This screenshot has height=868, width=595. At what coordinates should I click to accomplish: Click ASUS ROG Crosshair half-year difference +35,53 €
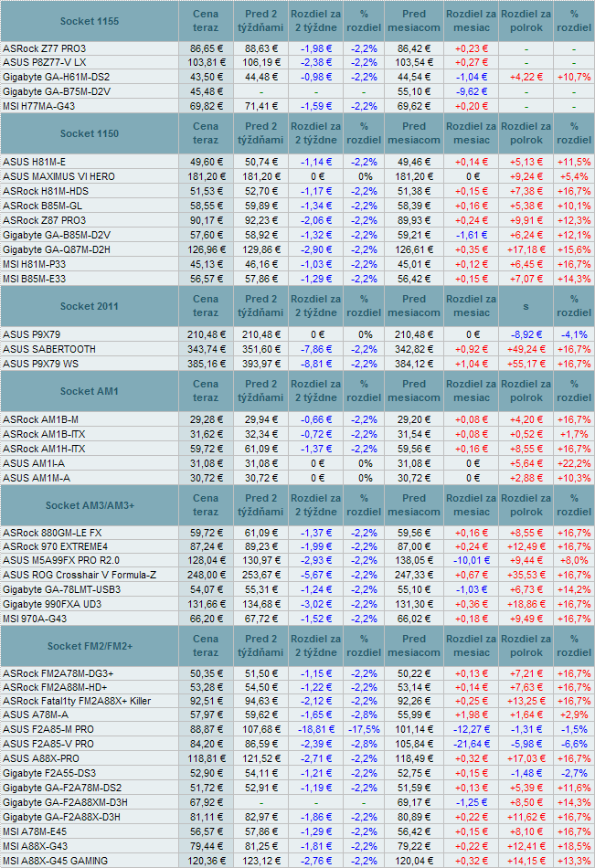coord(526,575)
